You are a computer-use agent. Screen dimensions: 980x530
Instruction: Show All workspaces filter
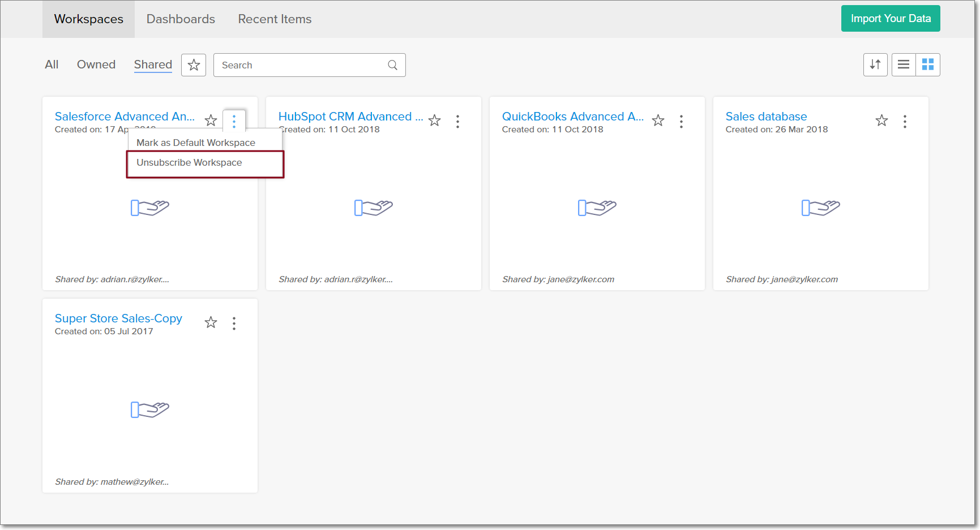pyautogui.click(x=52, y=64)
